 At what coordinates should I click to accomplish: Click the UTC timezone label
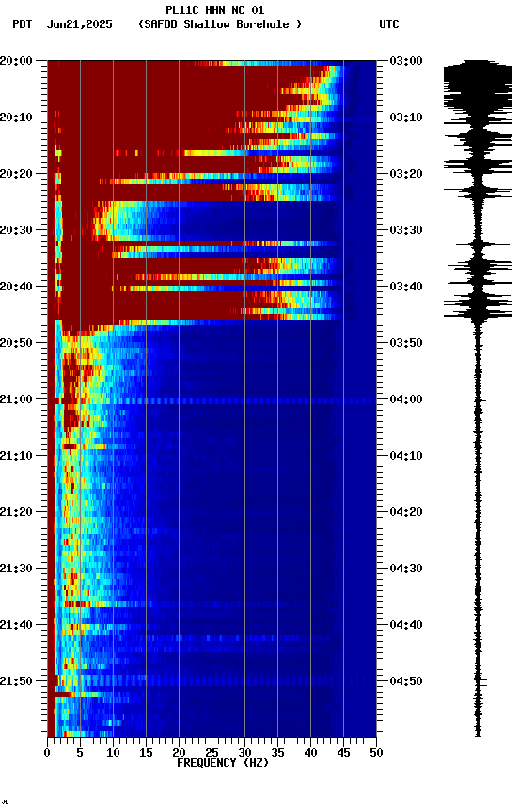coord(389,24)
